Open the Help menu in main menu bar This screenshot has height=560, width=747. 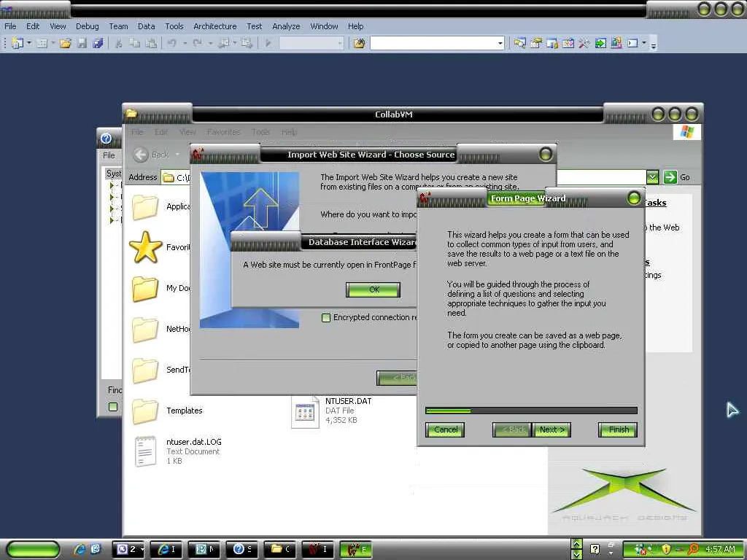(355, 26)
